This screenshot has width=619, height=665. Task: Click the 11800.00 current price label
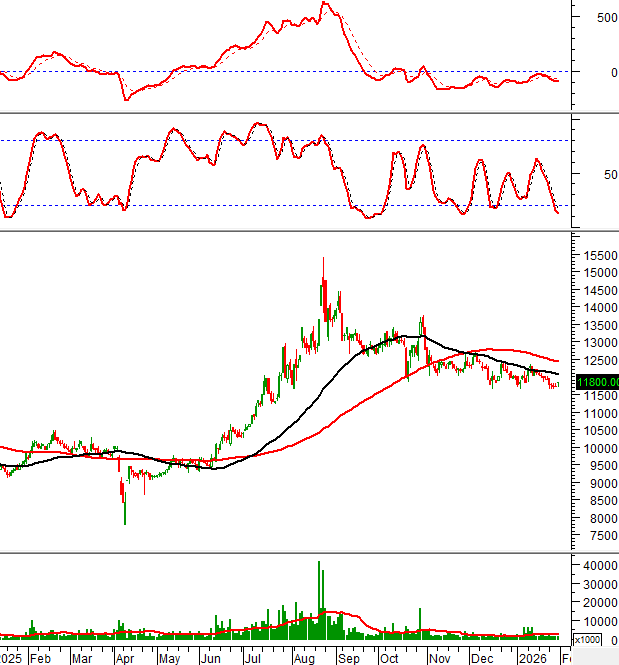point(598,381)
